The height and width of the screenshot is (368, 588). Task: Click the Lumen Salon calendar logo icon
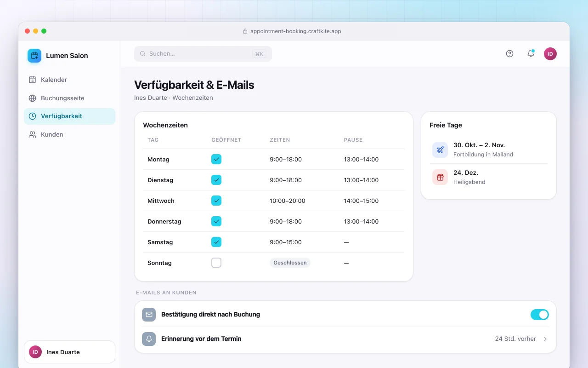tap(34, 56)
